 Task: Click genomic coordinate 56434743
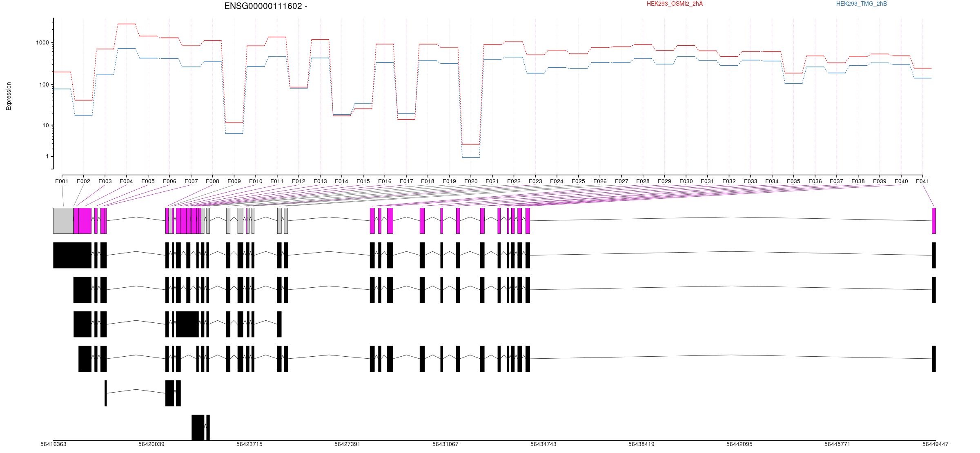[543, 444]
